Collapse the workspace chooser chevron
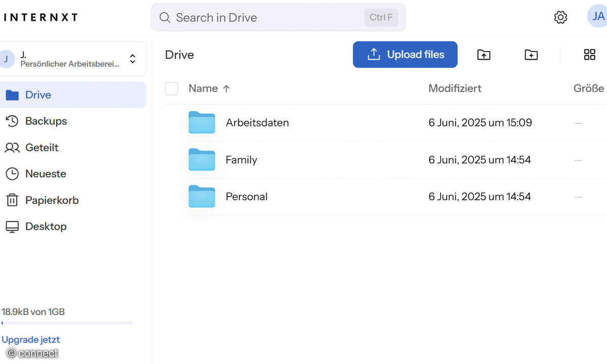This screenshot has width=607, height=364. pyautogui.click(x=132, y=59)
